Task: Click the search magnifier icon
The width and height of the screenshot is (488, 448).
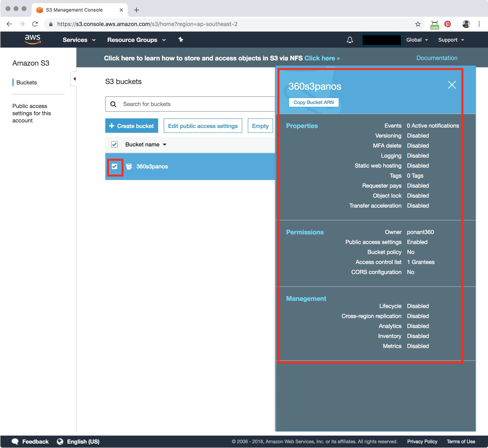Action: click(113, 104)
